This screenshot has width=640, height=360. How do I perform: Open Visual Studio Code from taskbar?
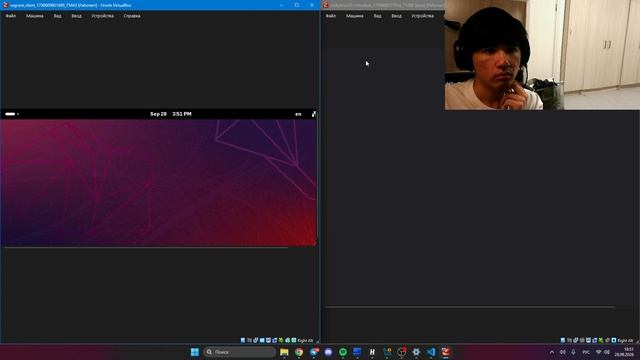(431, 352)
